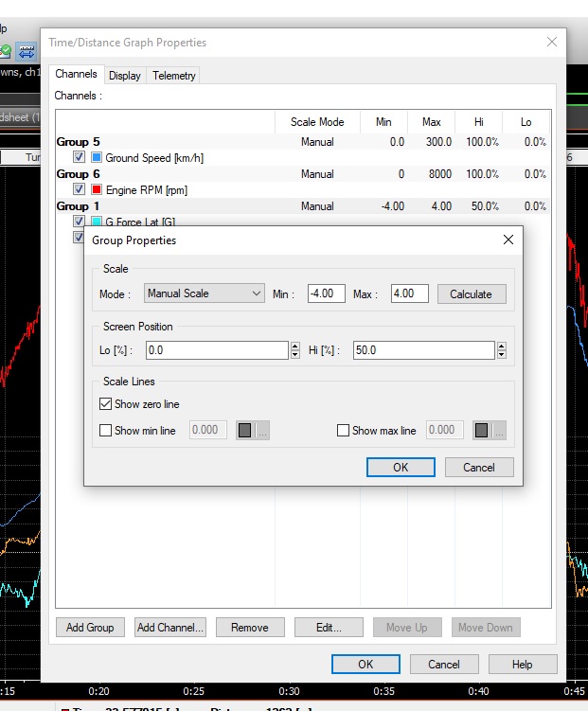Click the Scale Mode column header
The height and width of the screenshot is (711, 588).
click(317, 122)
